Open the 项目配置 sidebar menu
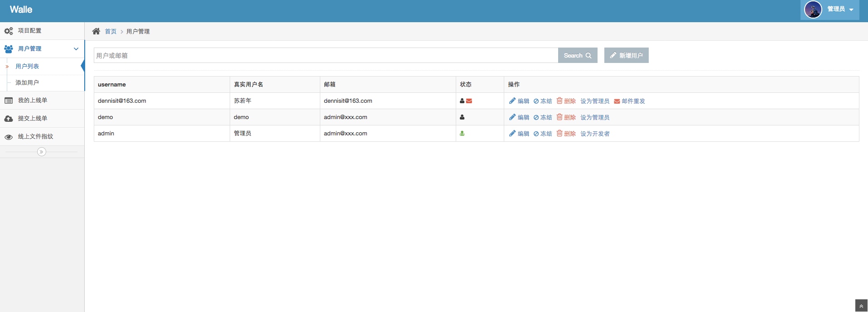This screenshot has height=312, width=868. pos(42,31)
